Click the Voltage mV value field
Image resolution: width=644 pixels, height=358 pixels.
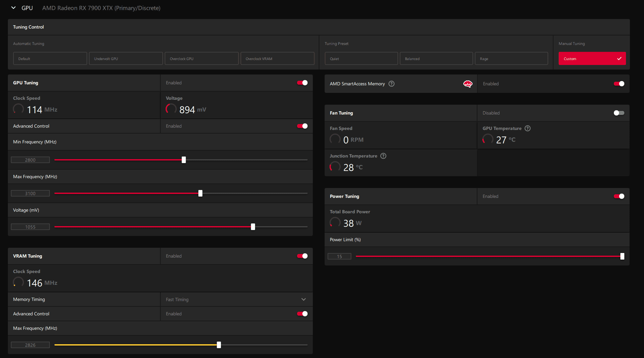[x=30, y=227]
